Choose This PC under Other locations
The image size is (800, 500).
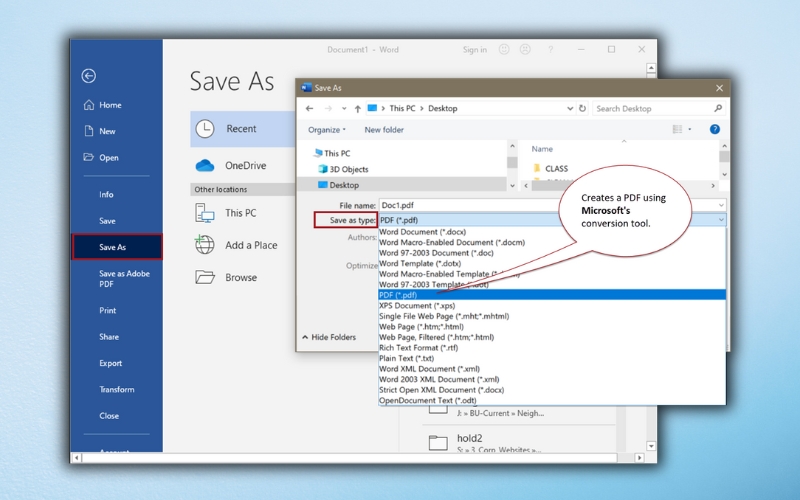click(226, 213)
